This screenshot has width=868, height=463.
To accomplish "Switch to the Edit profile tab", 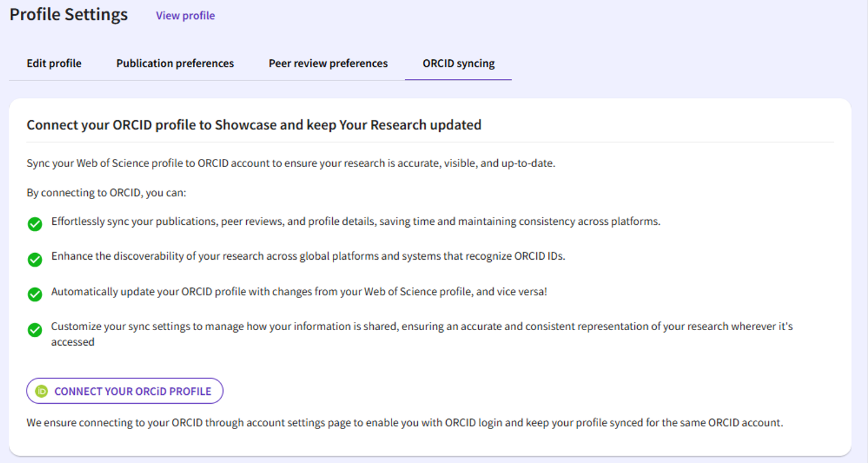I will [53, 63].
